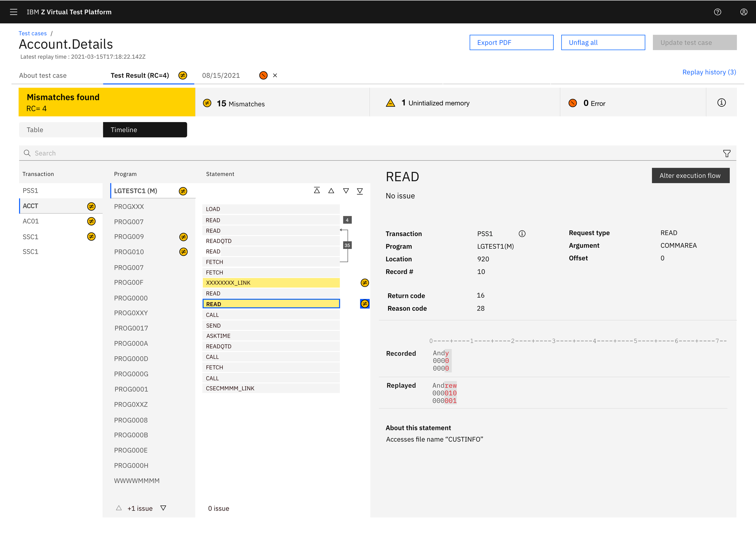Click the help question mark icon
Screen dimensions: 756x536
click(x=717, y=12)
